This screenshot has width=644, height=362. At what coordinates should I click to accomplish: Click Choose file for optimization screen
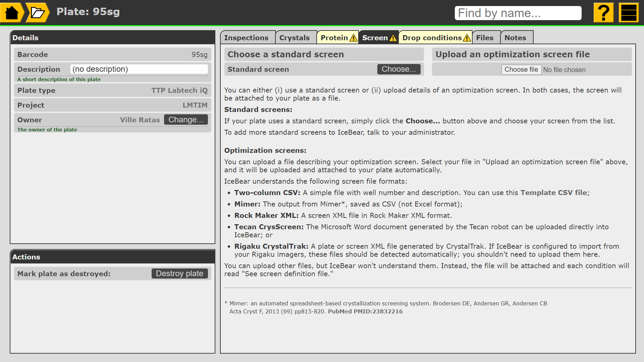521,69
